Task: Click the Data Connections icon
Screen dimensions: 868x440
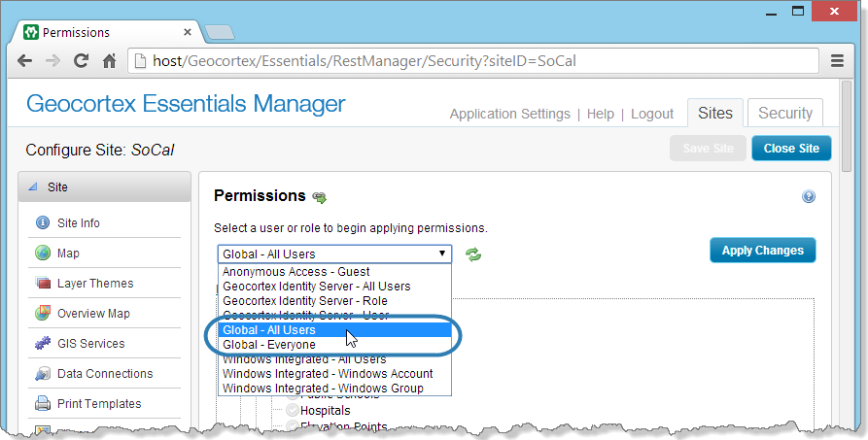Action: point(43,374)
